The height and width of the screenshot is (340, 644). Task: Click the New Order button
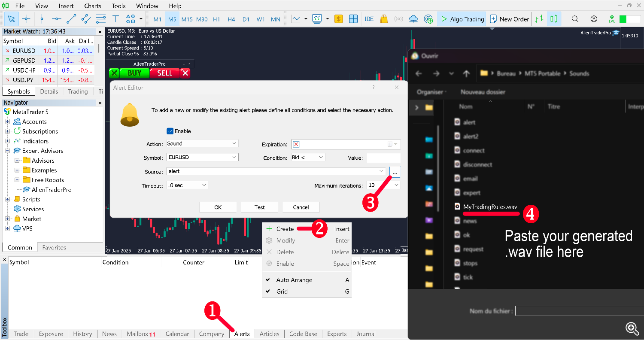tap(510, 19)
